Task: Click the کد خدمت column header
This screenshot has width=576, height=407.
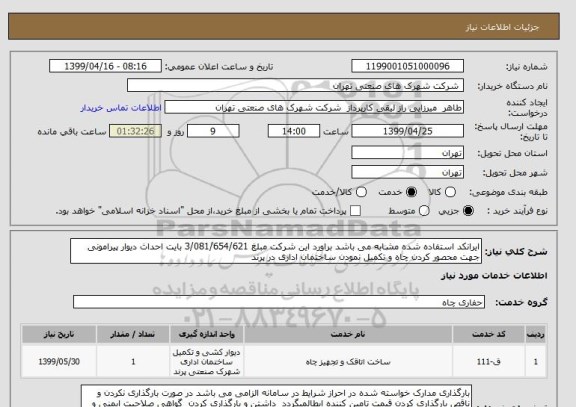Action: point(489,334)
